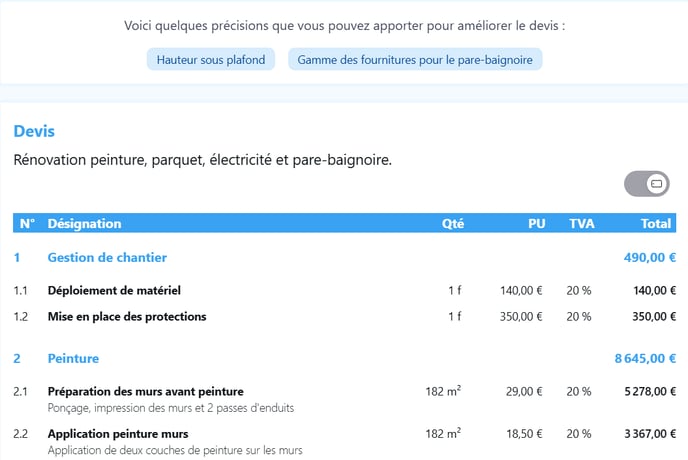The height and width of the screenshot is (460, 688).
Task: Select the Gestion de chantier section heading
Action: (107, 258)
